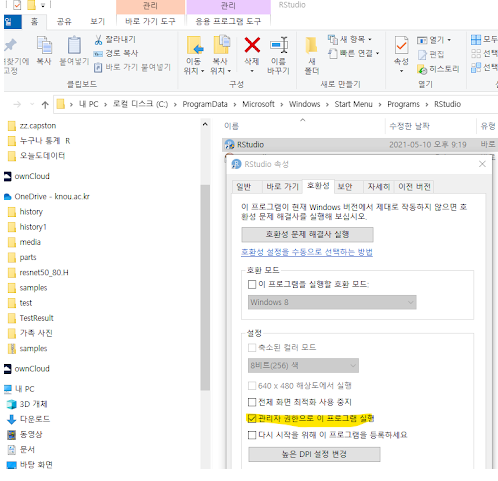
Task: Open OneDrive - knou.ac.kr in navigation pane
Action: tap(52, 197)
